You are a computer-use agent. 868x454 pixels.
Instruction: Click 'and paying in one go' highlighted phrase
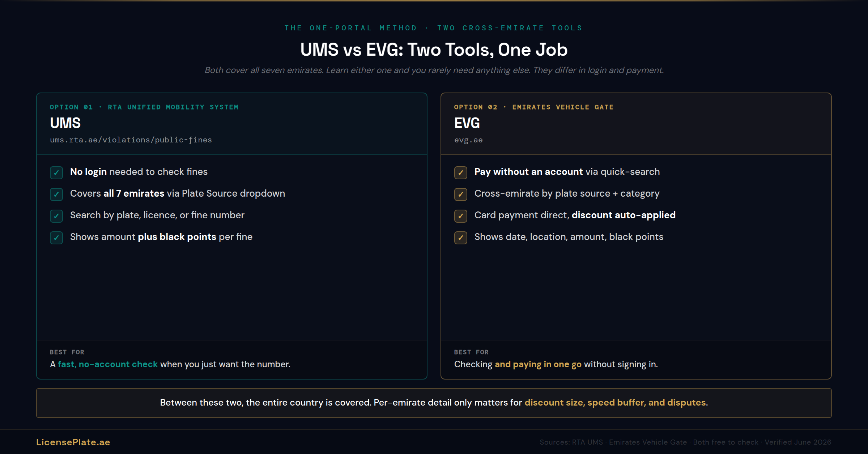(538, 364)
